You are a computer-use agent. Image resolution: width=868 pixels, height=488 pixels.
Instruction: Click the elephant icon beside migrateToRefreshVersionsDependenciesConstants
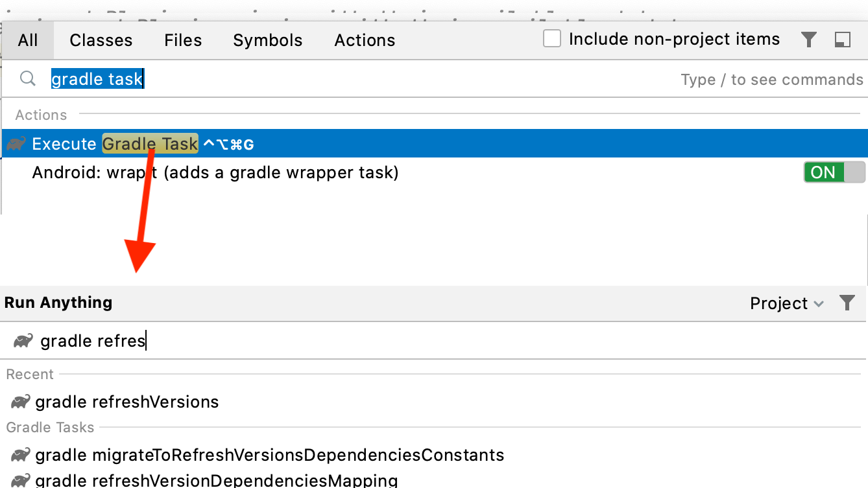20,455
